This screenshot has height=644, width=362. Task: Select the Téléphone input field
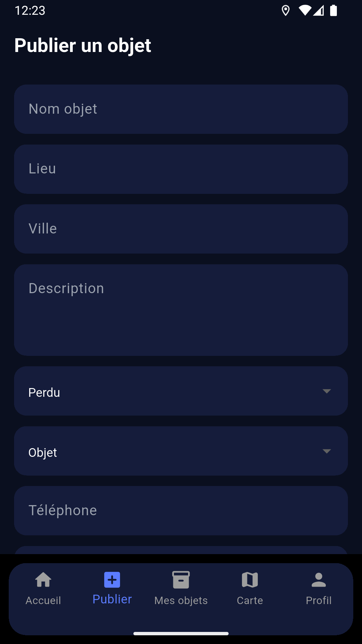[181, 511]
